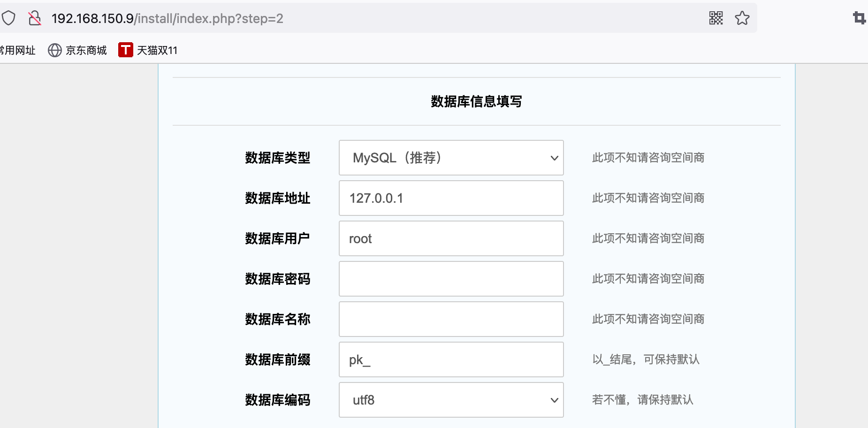This screenshot has width=868, height=428.
Task: Open the QR code generator icon
Action: click(716, 18)
